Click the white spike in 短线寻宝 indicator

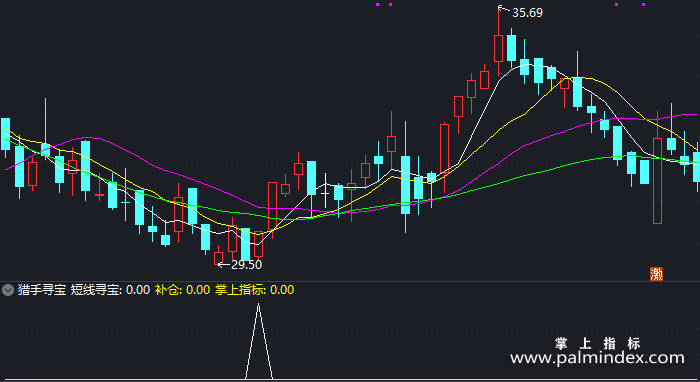click(258, 341)
